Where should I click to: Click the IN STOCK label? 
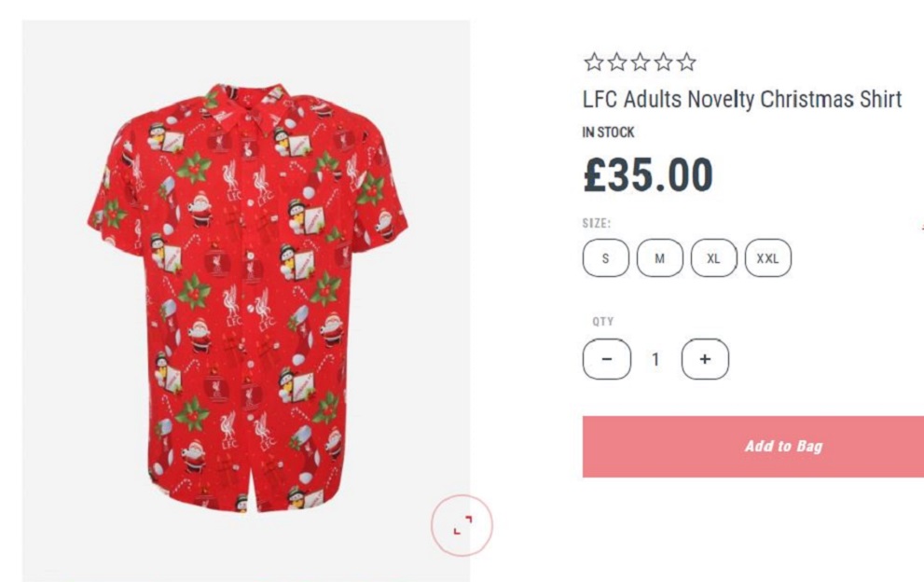click(608, 132)
